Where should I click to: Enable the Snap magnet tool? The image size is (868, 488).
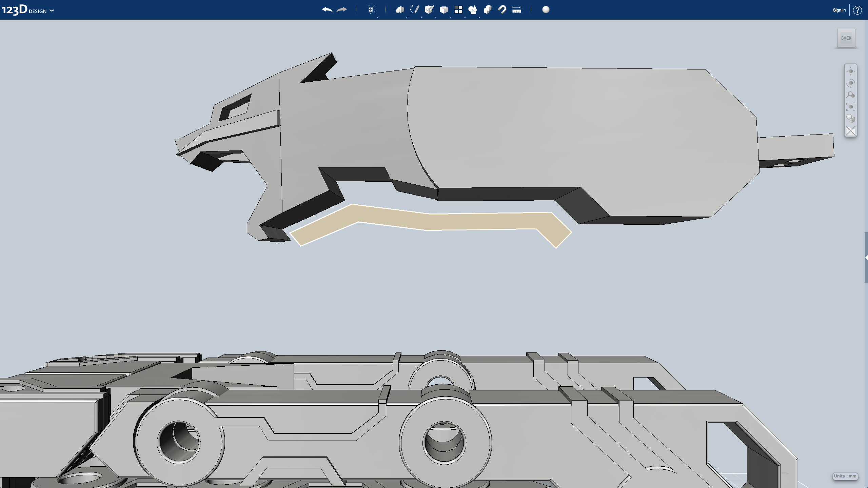click(x=502, y=10)
